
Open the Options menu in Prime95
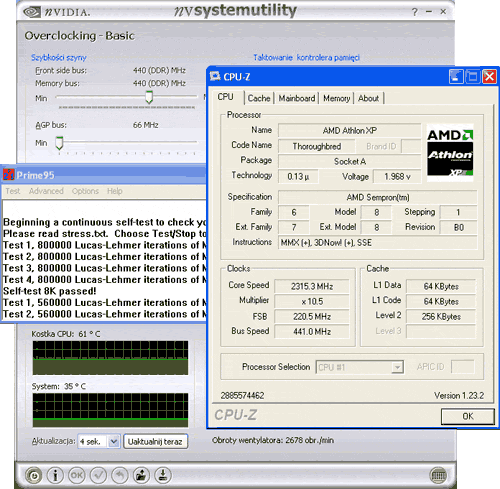click(x=85, y=191)
